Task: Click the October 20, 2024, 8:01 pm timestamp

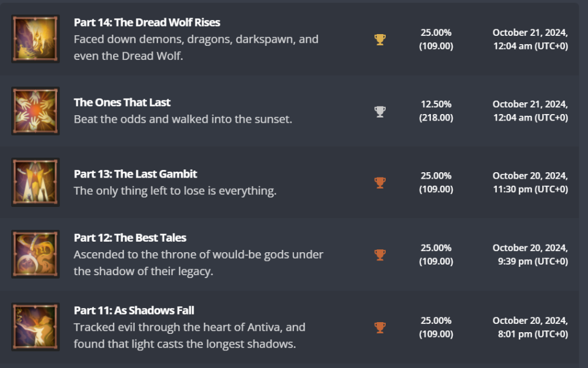Action: 530,327
